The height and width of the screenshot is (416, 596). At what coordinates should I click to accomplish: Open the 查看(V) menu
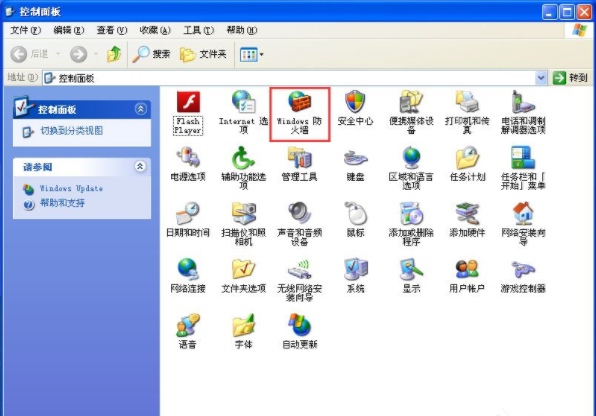click(111, 30)
